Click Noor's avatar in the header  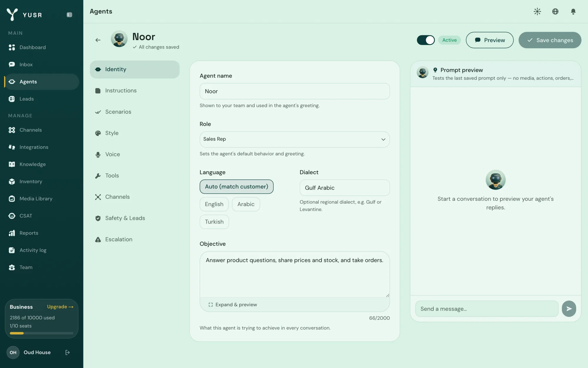[x=119, y=39]
